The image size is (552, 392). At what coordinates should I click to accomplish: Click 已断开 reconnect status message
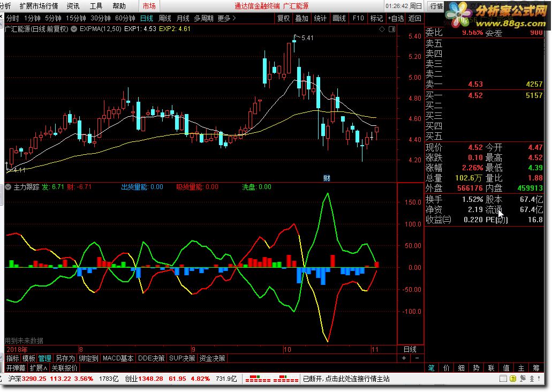(346, 379)
